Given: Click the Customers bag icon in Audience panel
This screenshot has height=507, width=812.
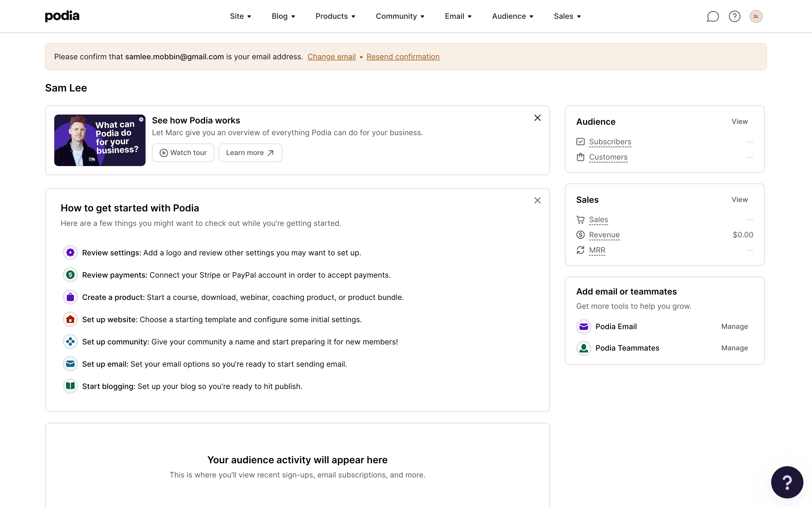Looking at the screenshot, I should [581, 157].
